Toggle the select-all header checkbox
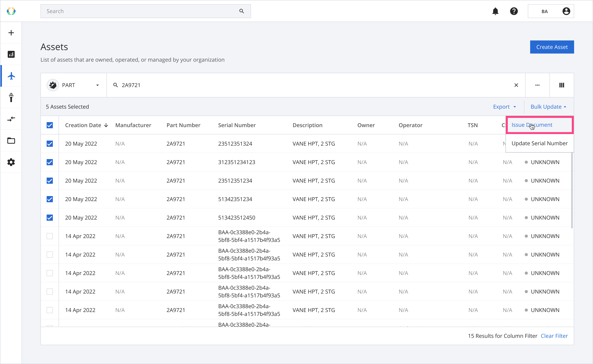The width and height of the screenshot is (593, 364). [50, 125]
